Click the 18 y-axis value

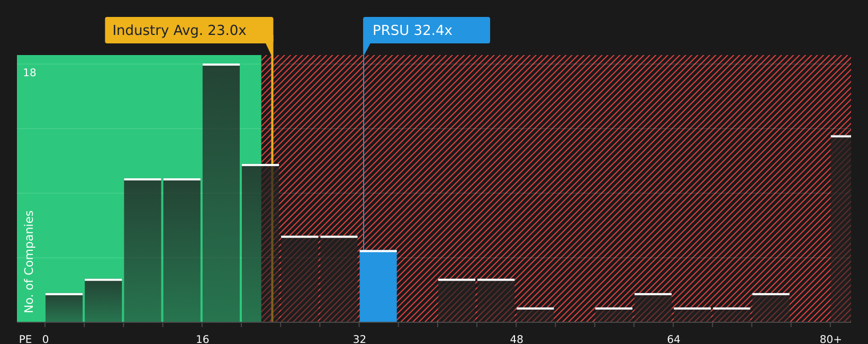pos(30,73)
